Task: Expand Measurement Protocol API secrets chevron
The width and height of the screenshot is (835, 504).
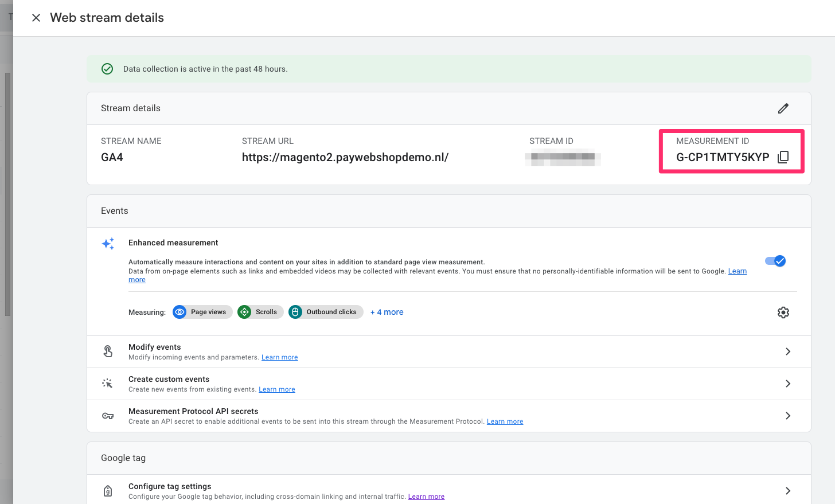Action: (x=788, y=416)
